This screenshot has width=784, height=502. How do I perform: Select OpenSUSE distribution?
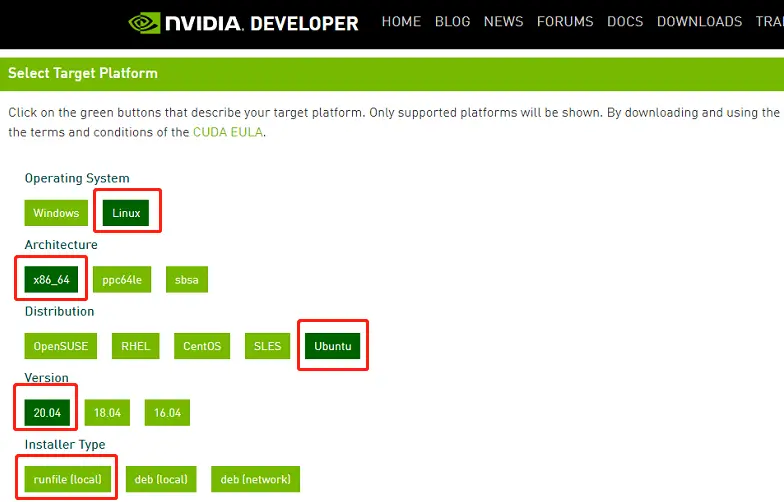tap(60, 346)
